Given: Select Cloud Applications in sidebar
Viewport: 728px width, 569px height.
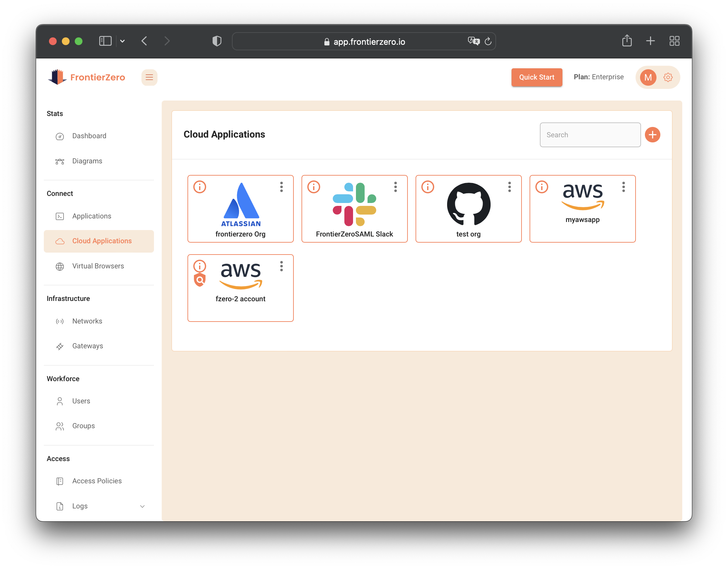Looking at the screenshot, I should pos(99,241).
